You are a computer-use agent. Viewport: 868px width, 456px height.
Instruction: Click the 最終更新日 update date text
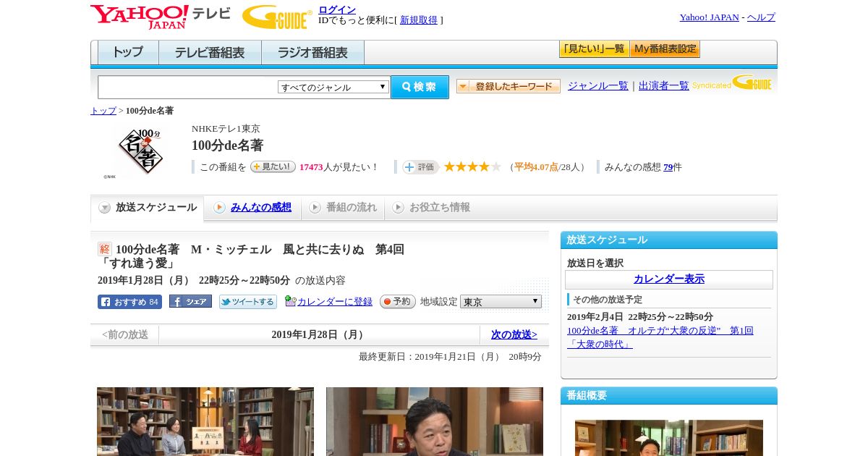click(x=450, y=356)
